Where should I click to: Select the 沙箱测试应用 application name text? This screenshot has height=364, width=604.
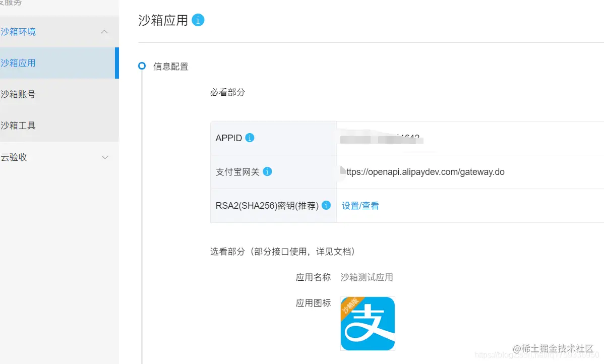(x=367, y=277)
